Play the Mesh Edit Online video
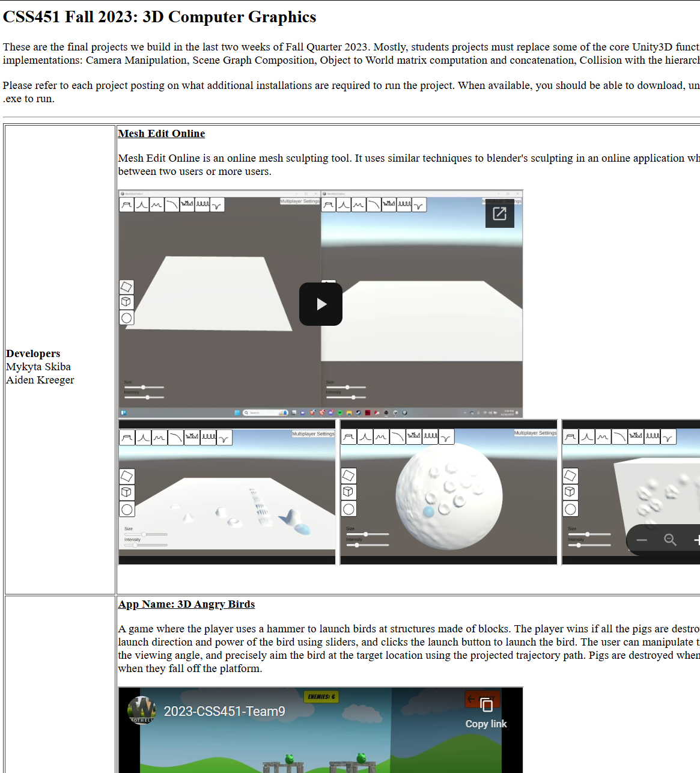Image resolution: width=700 pixels, height=773 pixels. pos(321,304)
